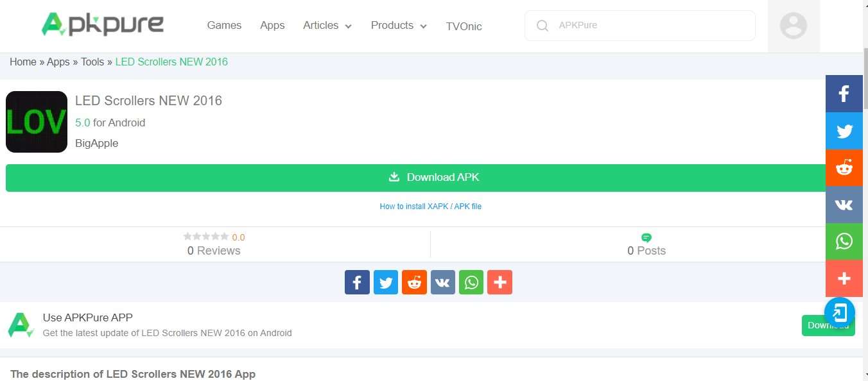Viewport: 868px width, 381px height.
Task: Click the 5.0 version number
Action: 83,123
